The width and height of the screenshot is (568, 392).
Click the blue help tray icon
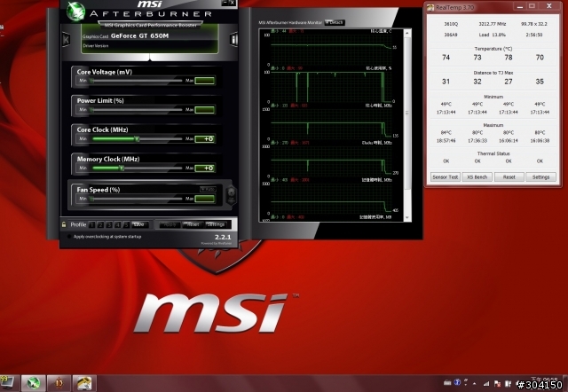click(458, 382)
